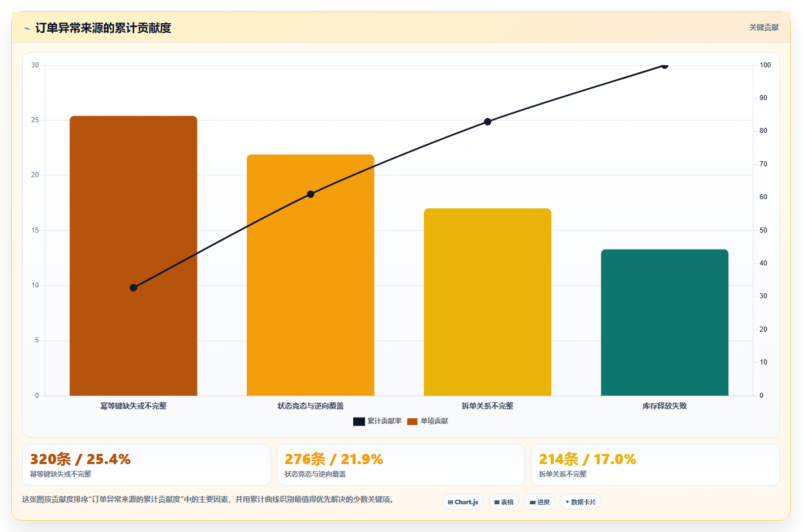
Task: Click the 100 tick on the right axis
Action: tap(765, 65)
